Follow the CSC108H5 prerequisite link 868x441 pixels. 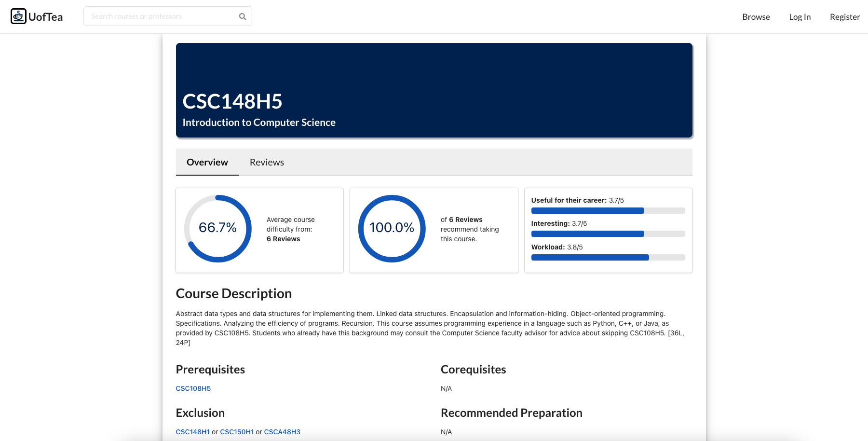click(x=193, y=388)
